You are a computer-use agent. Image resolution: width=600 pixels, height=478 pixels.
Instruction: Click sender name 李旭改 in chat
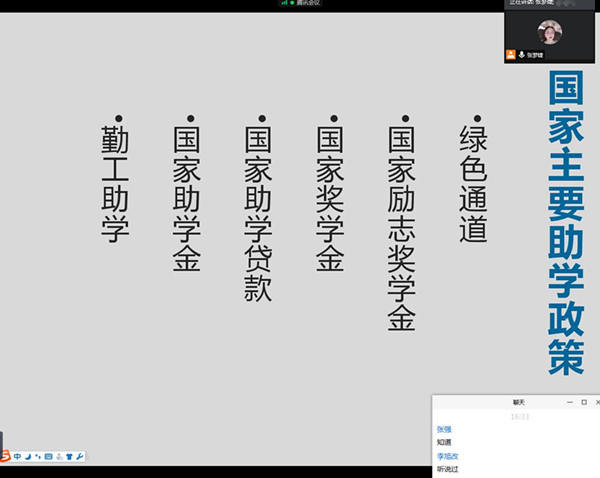point(447,455)
